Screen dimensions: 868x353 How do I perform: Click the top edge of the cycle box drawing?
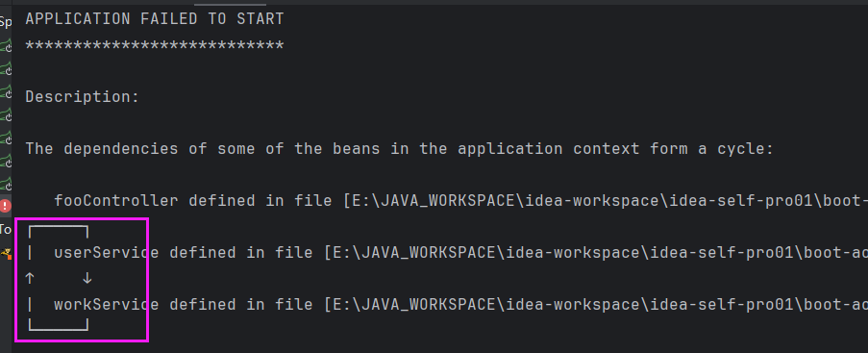point(58,226)
